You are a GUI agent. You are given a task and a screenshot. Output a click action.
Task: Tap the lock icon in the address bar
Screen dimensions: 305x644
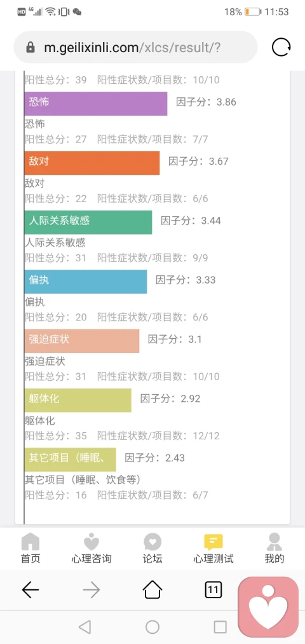[x=30, y=48]
